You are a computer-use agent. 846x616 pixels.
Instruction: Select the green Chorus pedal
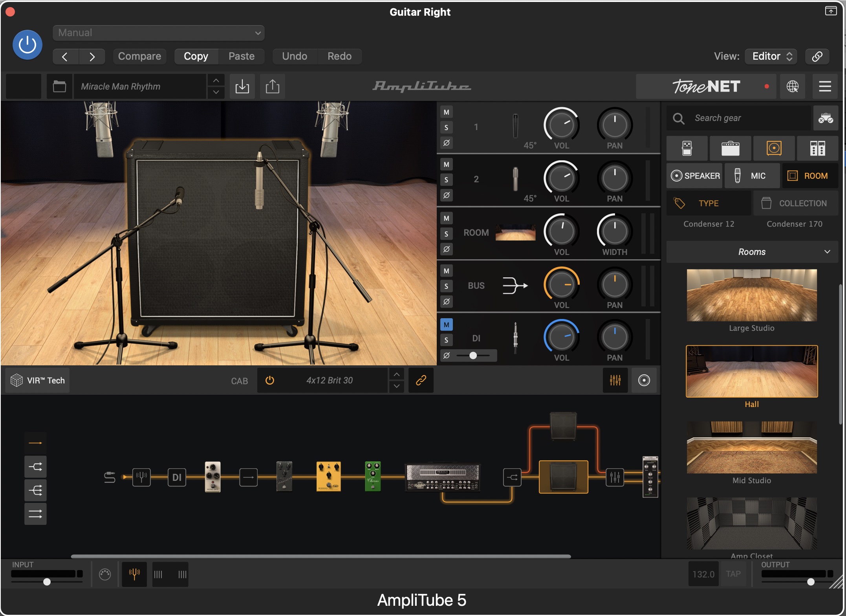point(373,477)
